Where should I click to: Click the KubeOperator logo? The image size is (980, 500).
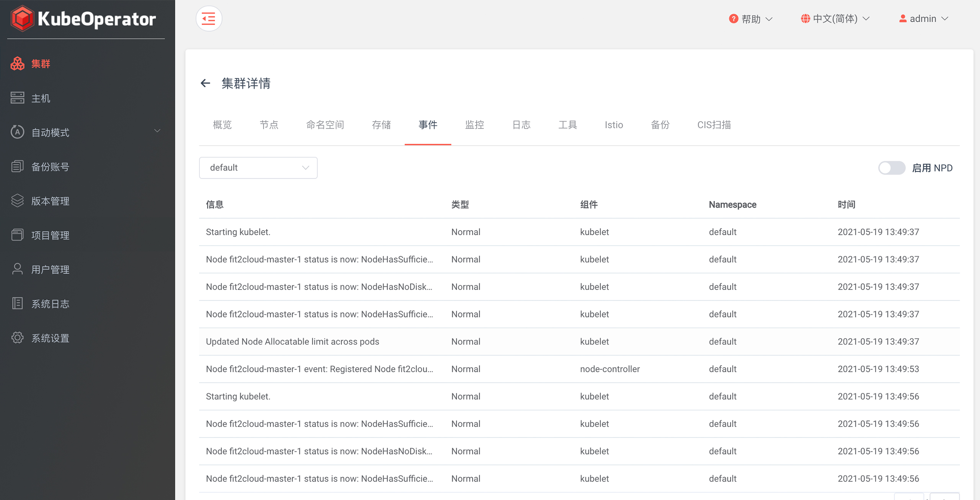pos(83,18)
